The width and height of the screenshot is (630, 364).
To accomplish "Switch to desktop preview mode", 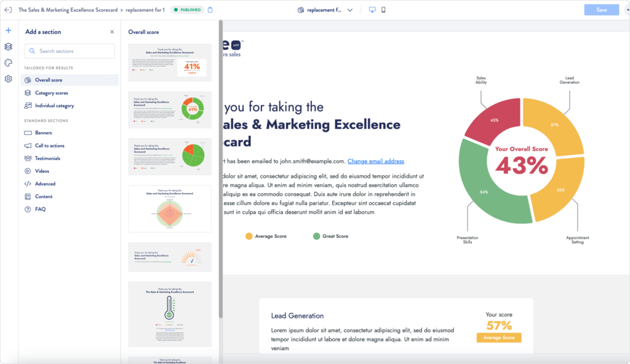I will click(372, 10).
